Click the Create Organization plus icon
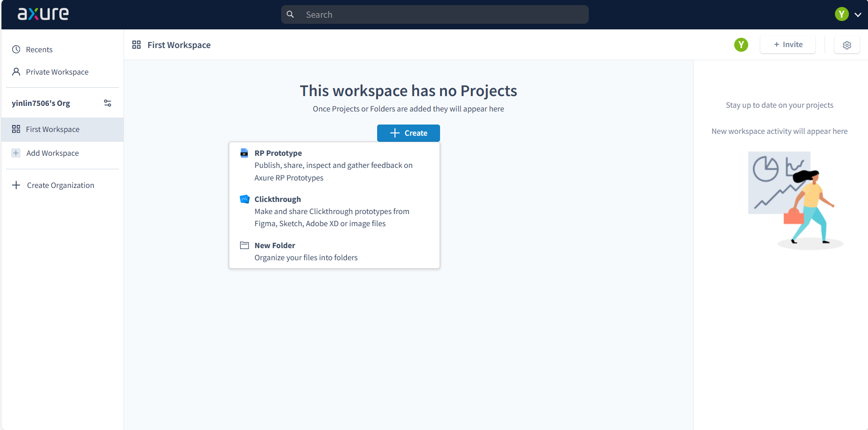This screenshot has height=430, width=868. [16, 185]
